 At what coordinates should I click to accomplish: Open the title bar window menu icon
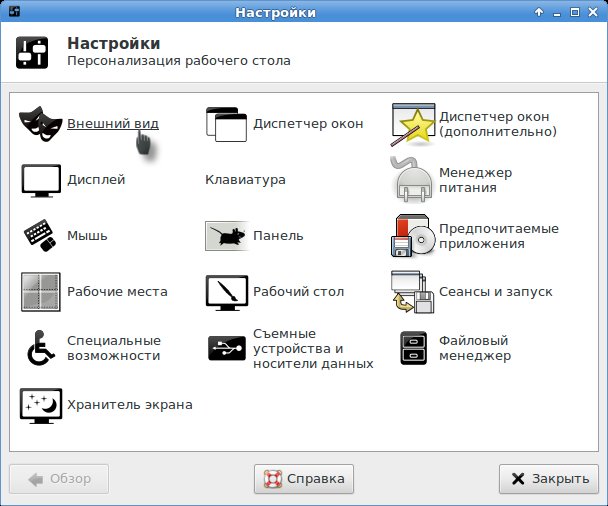pyautogui.click(x=14, y=11)
